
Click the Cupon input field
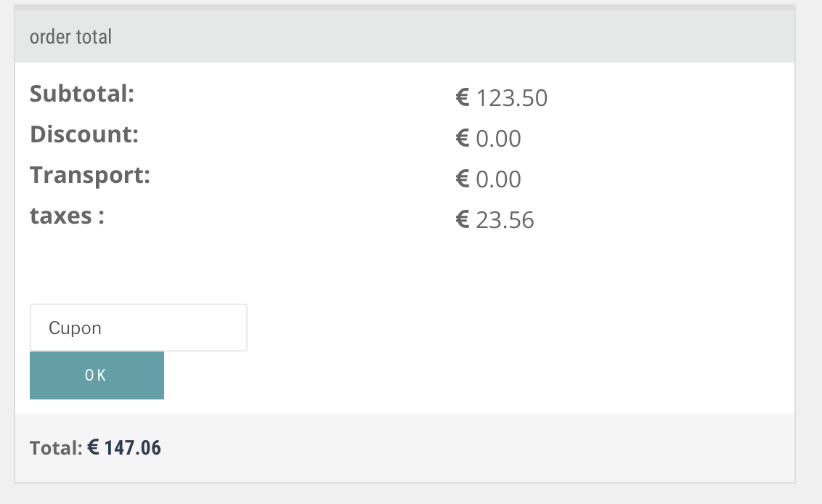coord(138,328)
